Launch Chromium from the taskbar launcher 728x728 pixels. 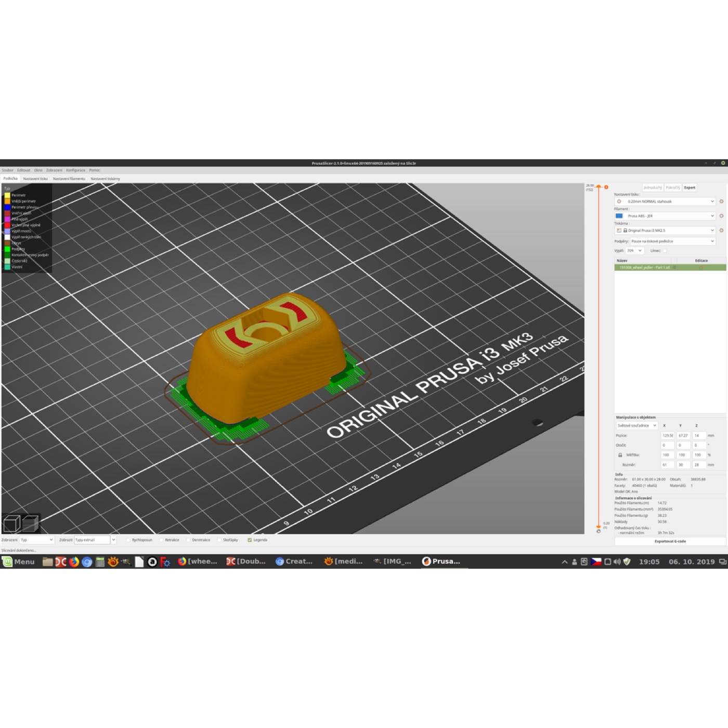click(x=87, y=562)
